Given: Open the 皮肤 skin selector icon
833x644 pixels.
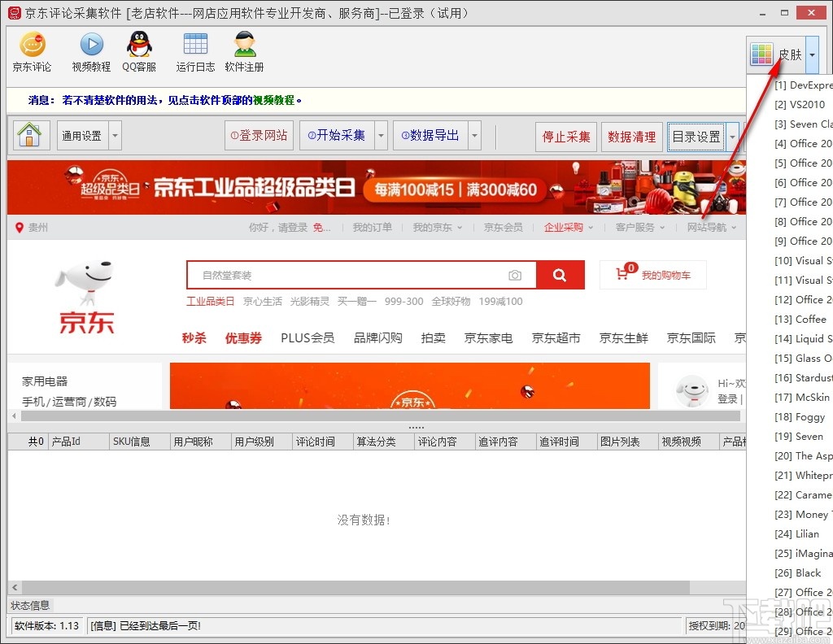Looking at the screenshot, I should click(762, 53).
